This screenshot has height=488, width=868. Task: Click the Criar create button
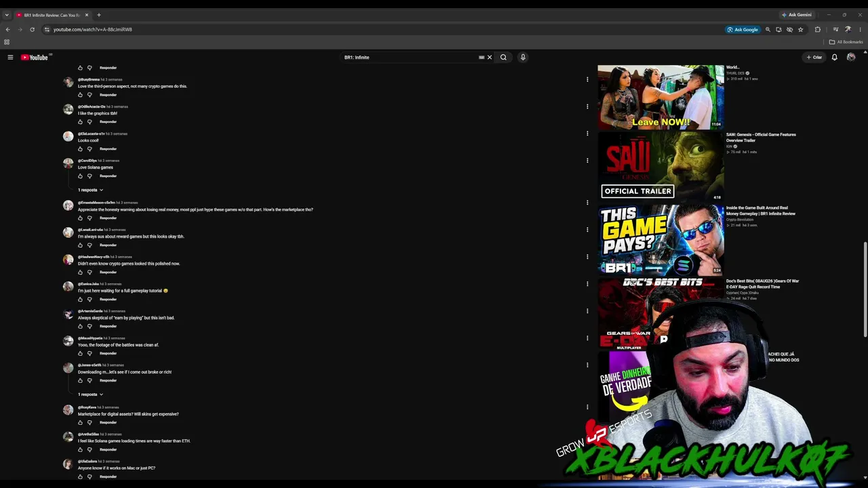coord(814,58)
